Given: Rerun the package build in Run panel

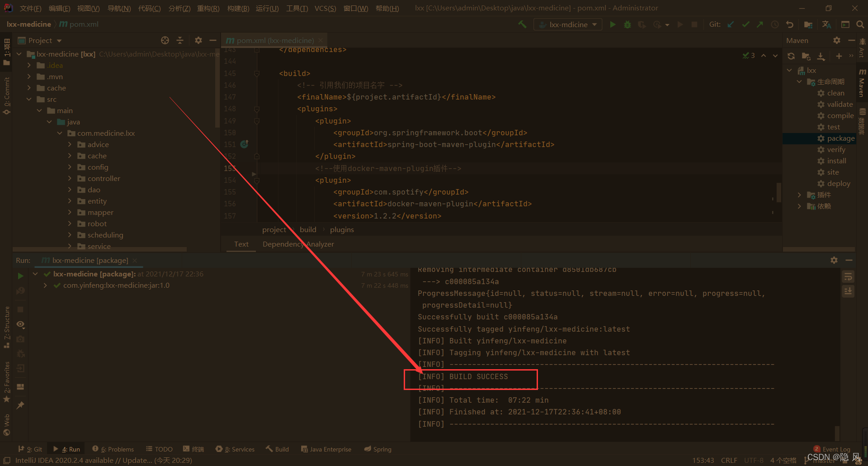Looking at the screenshot, I should point(20,276).
